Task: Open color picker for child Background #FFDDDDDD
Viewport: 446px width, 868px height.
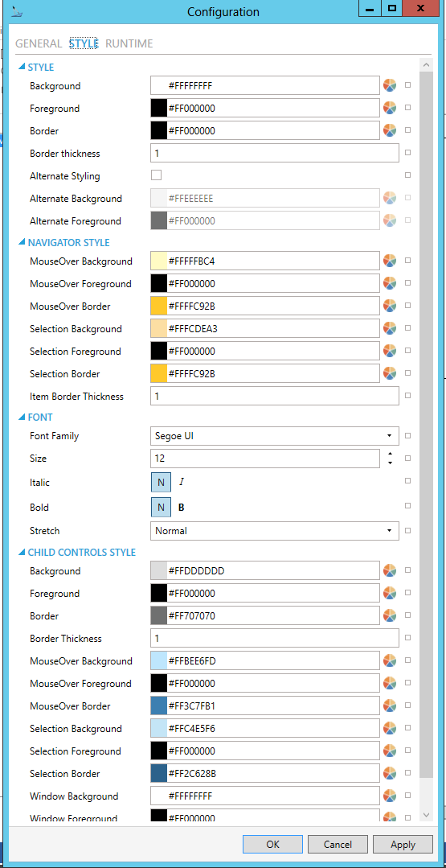Action: (390, 570)
